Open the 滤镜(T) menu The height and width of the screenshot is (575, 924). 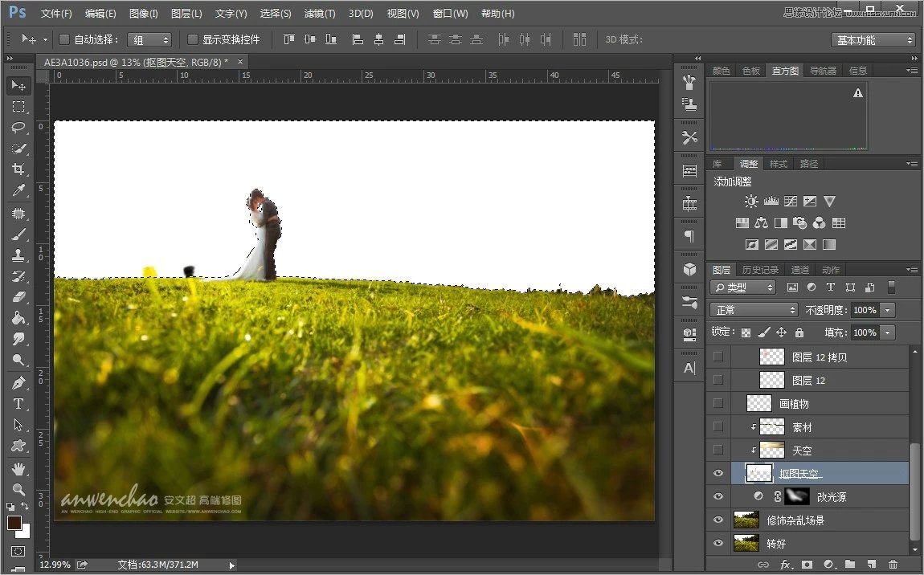[x=320, y=14]
